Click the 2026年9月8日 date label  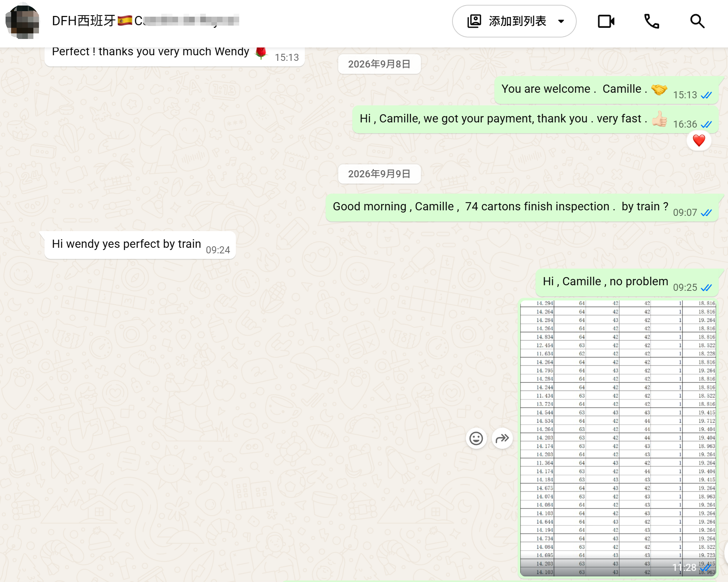[x=379, y=64]
